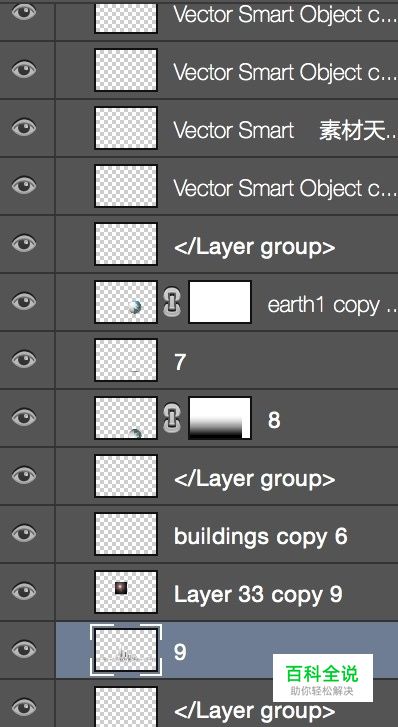
Task: Select the white mask of earth1 copy
Action: 220,302
